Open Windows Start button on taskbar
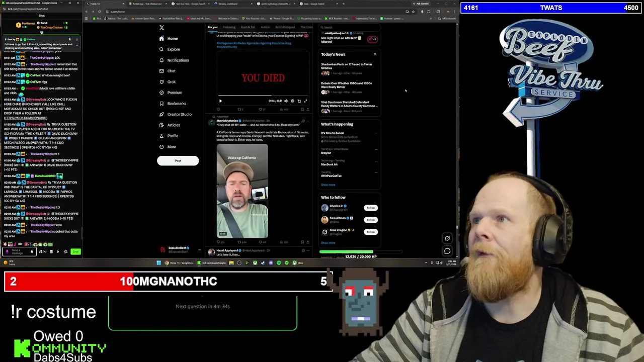The width and height of the screenshot is (644, 362). [159, 262]
